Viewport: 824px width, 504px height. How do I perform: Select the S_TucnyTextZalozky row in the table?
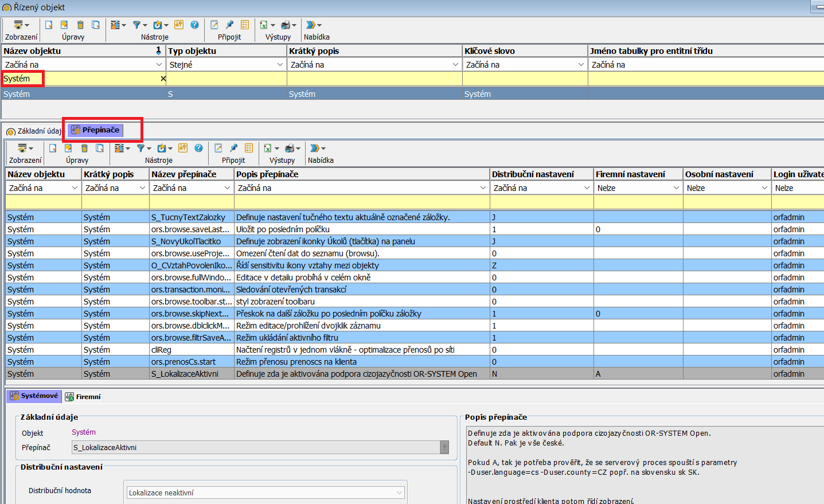pyautogui.click(x=188, y=217)
